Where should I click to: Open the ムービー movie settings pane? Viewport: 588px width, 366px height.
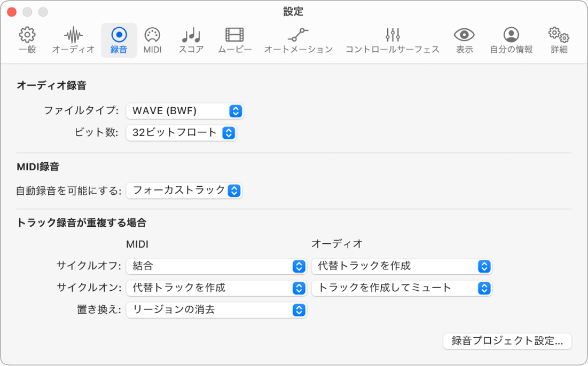[235, 41]
